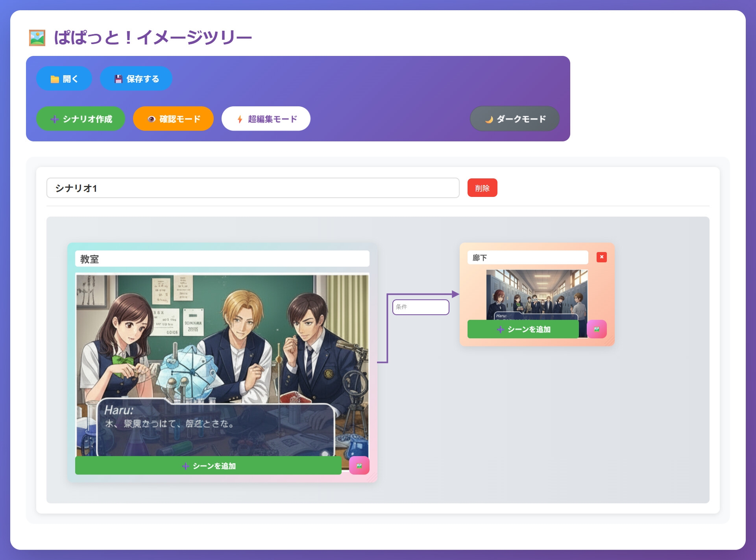Click the シナリオ1 name field
This screenshot has width=756, height=560.
253,188
